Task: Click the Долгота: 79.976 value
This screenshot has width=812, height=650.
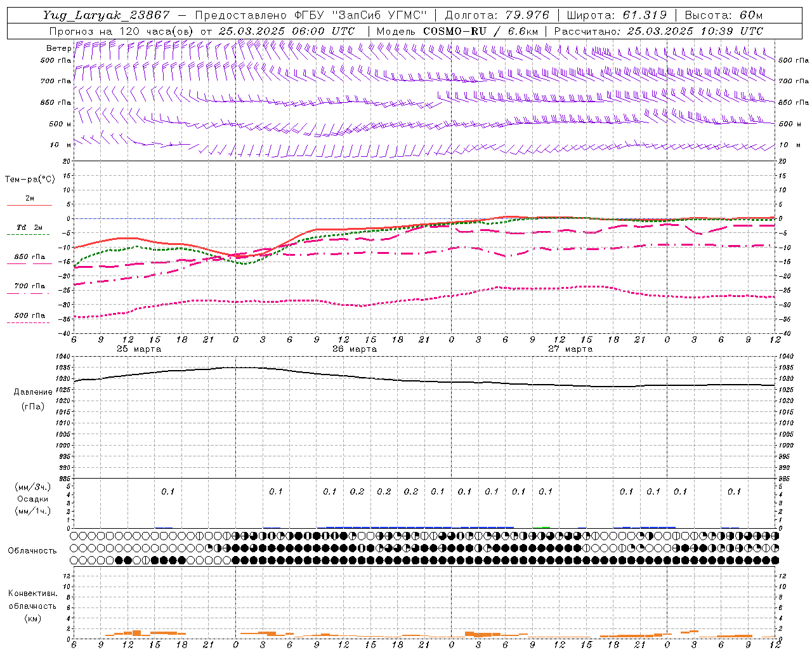Action: click(x=497, y=15)
